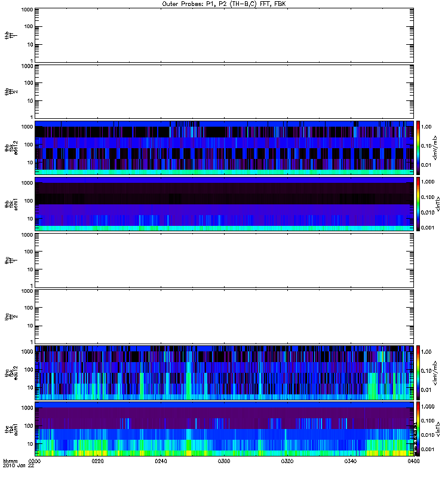
Task: Click the '100' tick of thc fbk edc12 panel
Action: click(x=29, y=370)
